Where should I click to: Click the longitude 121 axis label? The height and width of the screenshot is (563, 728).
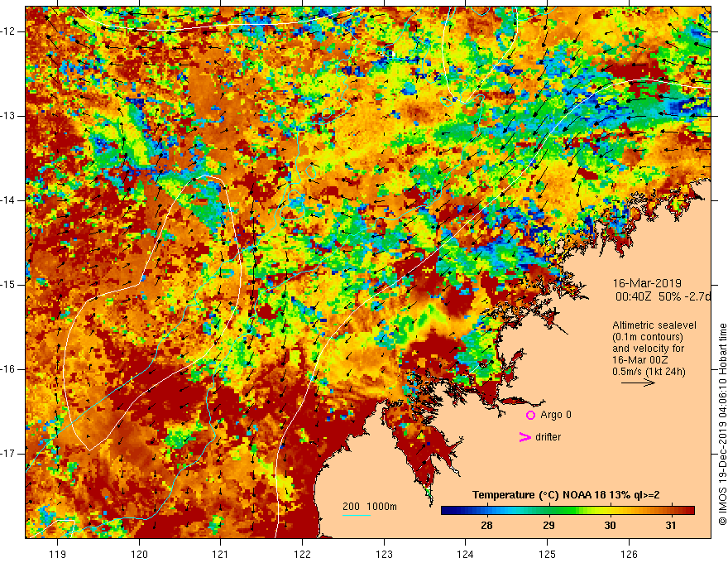pyautogui.click(x=221, y=554)
